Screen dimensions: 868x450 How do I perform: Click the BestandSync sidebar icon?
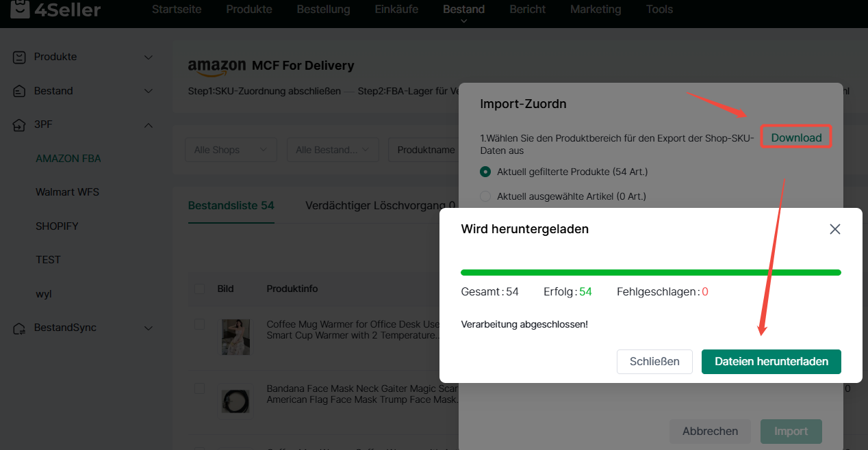pyautogui.click(x=20, y=328)
